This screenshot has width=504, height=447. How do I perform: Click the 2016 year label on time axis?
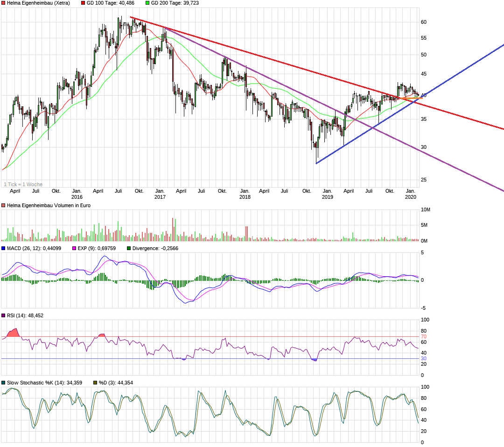(77, 197)
